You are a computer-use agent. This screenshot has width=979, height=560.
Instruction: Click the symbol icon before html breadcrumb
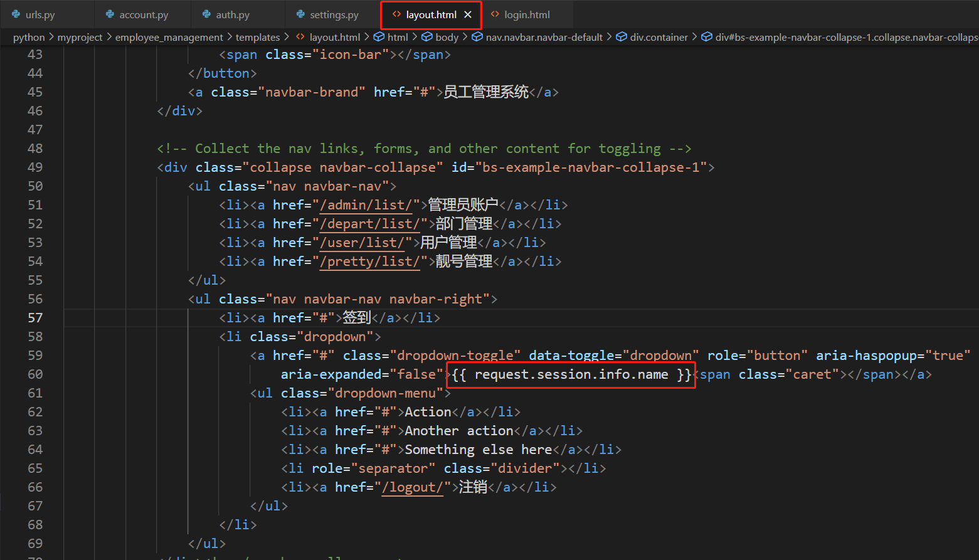[379, 37]
